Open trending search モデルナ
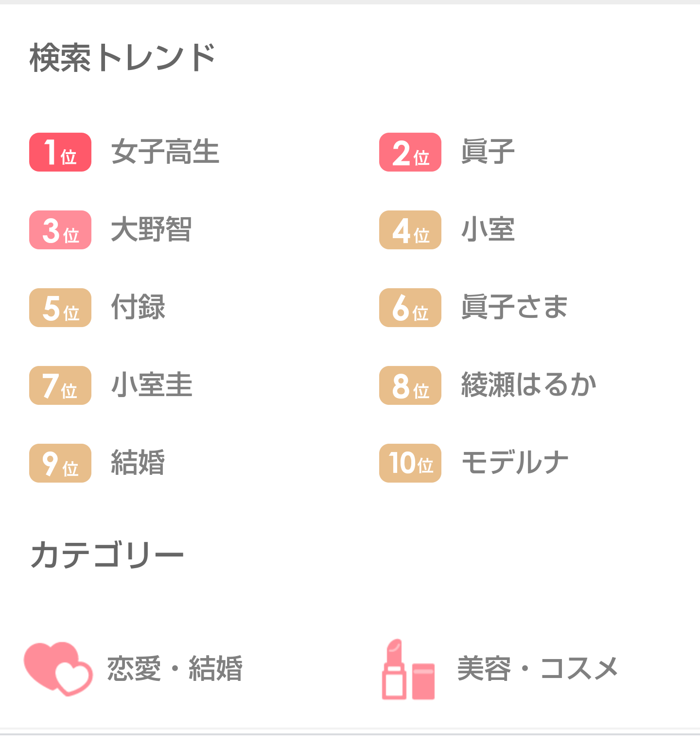 click(x=515, y=463)
